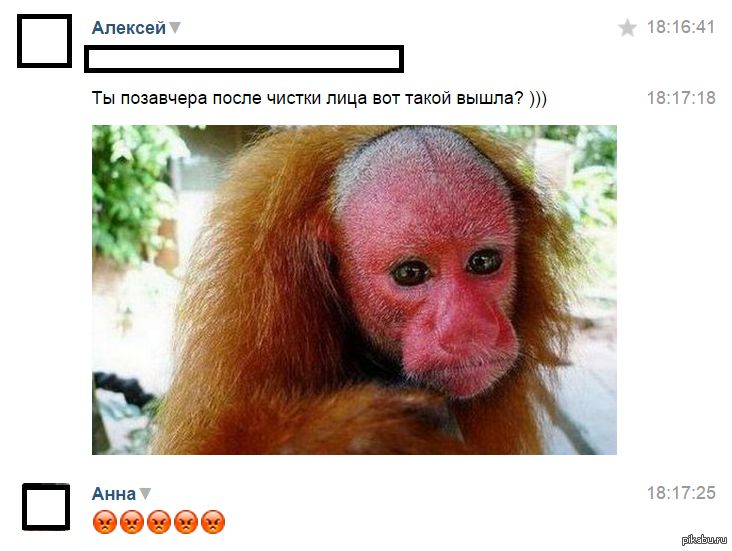Click the 18:17:25 timestamp
The width and height of the screenshot is (732, 551).
click(x=681, y=493)
